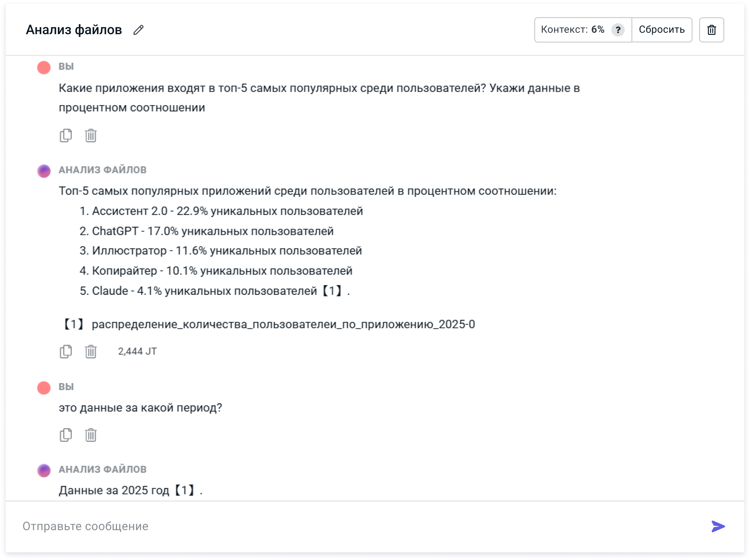Click the red user avatar at top

pyautogui.click(x=44, y=67)
